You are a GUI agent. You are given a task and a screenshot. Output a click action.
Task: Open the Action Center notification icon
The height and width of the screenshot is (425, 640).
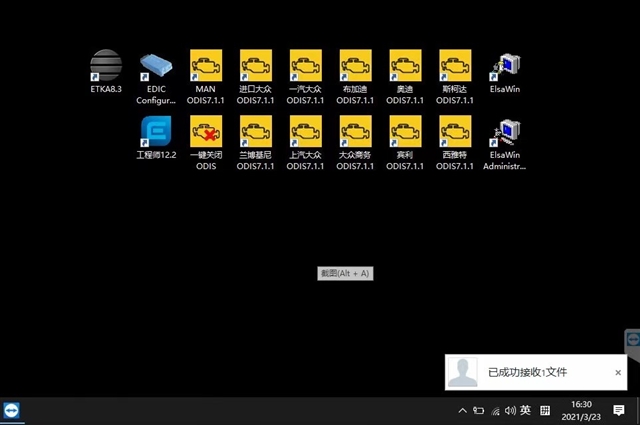click(x=619, y=410)
